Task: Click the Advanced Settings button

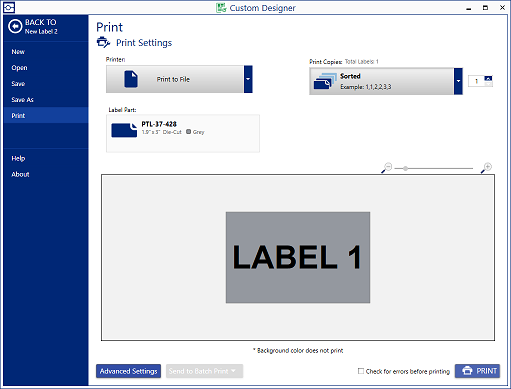Action: [x=128, y=371]
